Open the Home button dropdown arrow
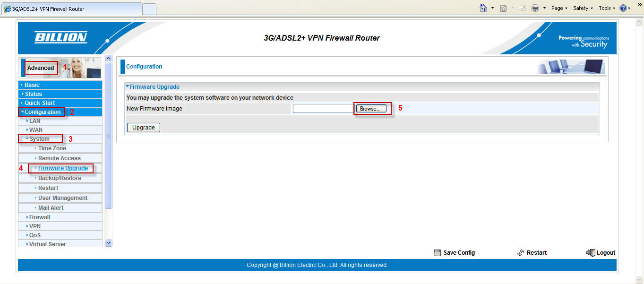 [492, 8]
